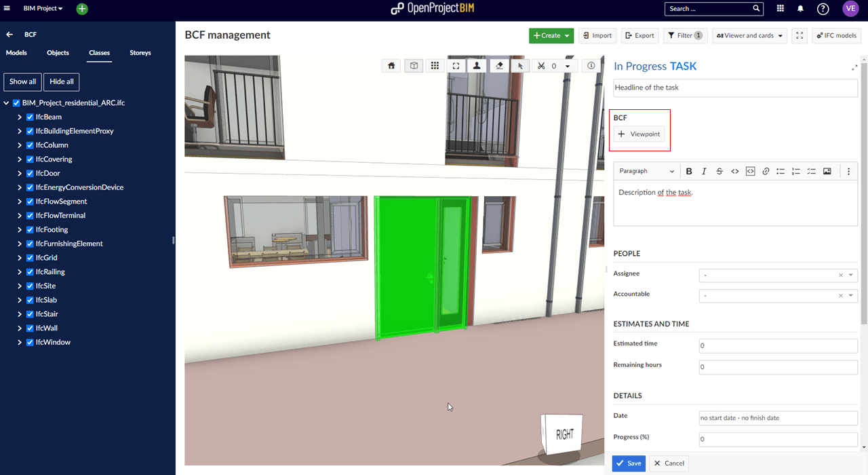Click the Save button

[629, 463]
